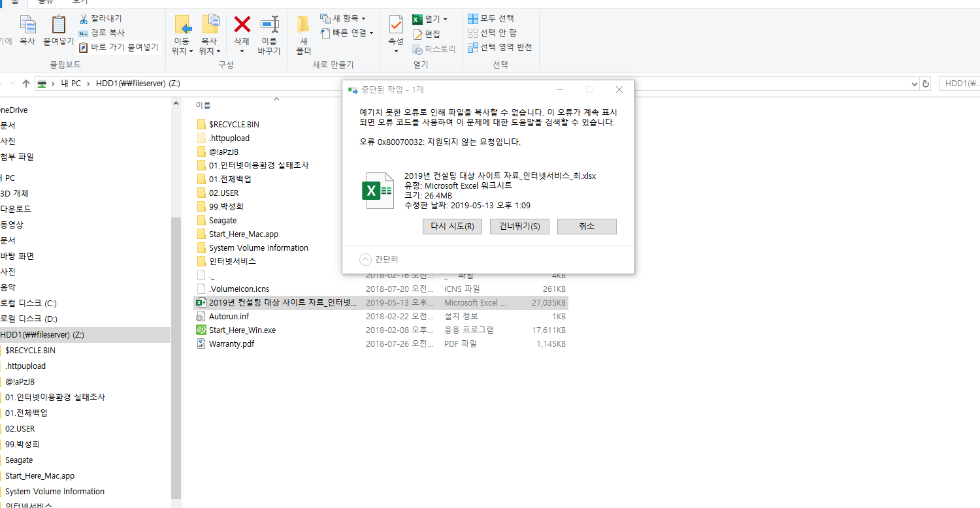This screenshot has height=508, width=980.
Task: Select 로컬 디스크 (D:) in the navigation pane
Action: click(x=28, y=319)
